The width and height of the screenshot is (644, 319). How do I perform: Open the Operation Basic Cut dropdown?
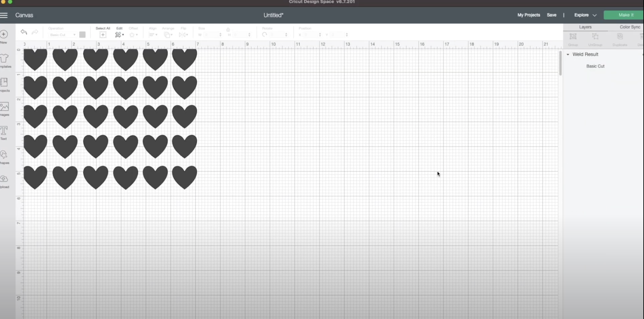tap(62, 35)
